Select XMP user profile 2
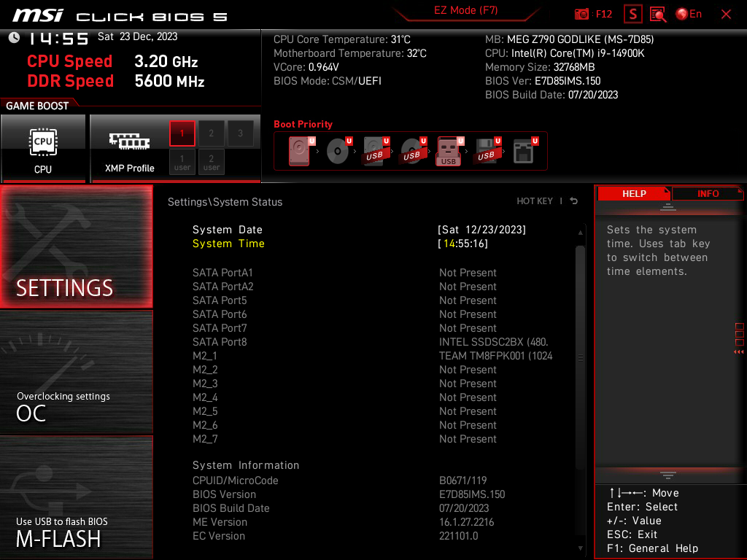 click(211, 162)
